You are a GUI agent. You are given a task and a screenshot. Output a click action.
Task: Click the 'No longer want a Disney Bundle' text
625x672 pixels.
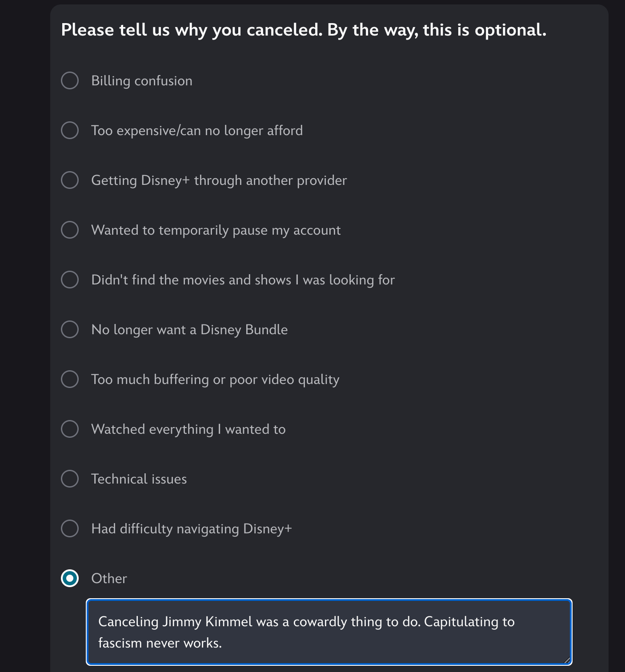tap(189, 330)
